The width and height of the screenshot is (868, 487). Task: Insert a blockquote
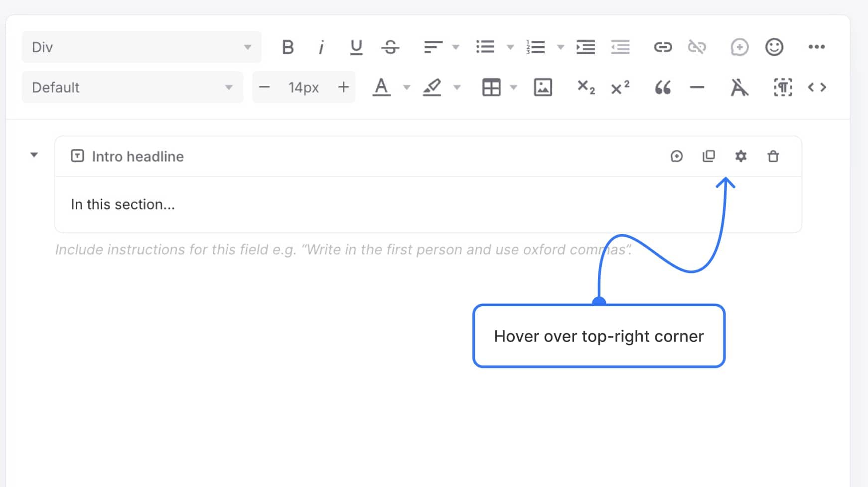(x=663, y=88)
